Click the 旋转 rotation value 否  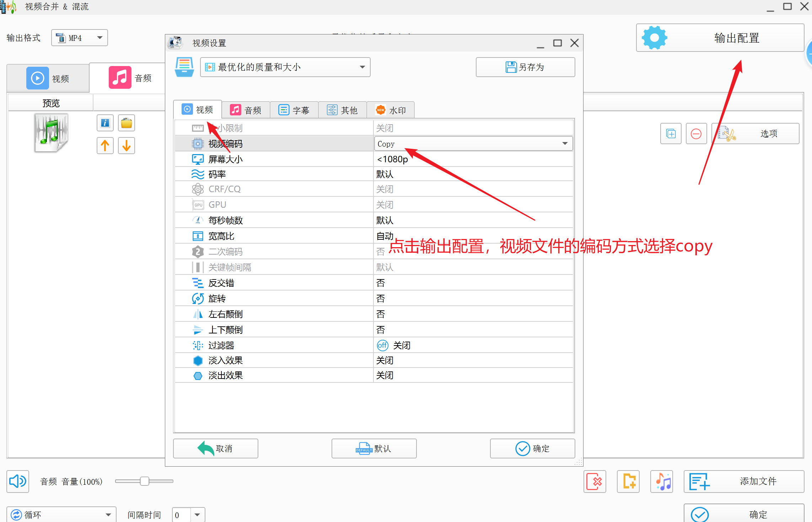point(381,299)
